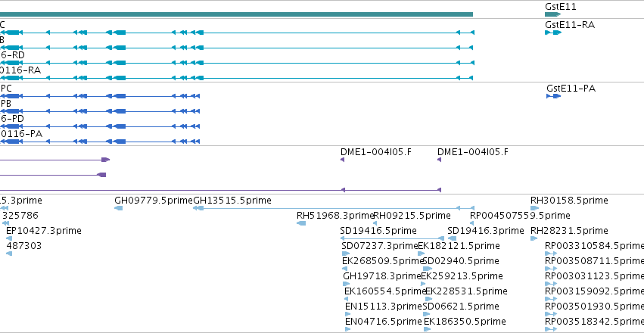Click the RH09215.5prime EST label
The height and width of the screenshot is (333, 644).
coord(412,216)
